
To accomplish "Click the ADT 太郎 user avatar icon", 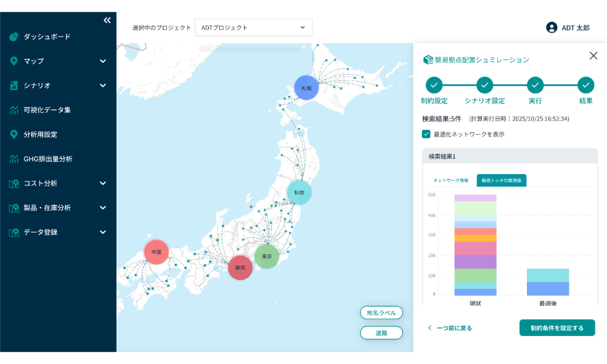I will (x=552, y=27).
